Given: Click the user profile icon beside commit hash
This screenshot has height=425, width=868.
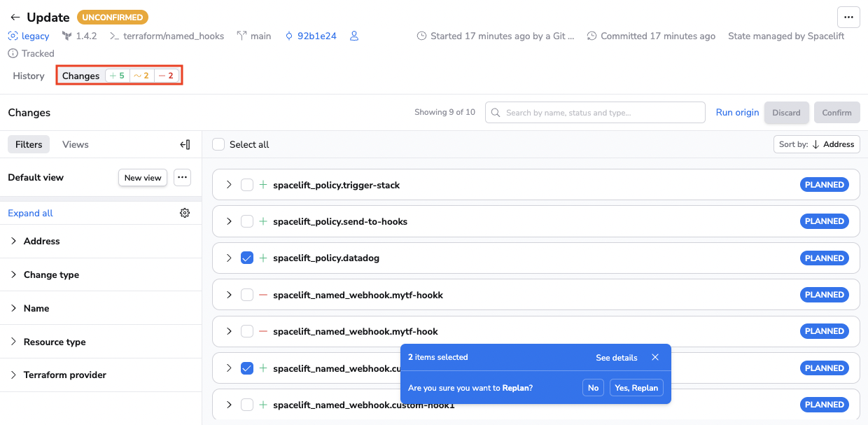Looking at the screenshot, I should (354, 36).
